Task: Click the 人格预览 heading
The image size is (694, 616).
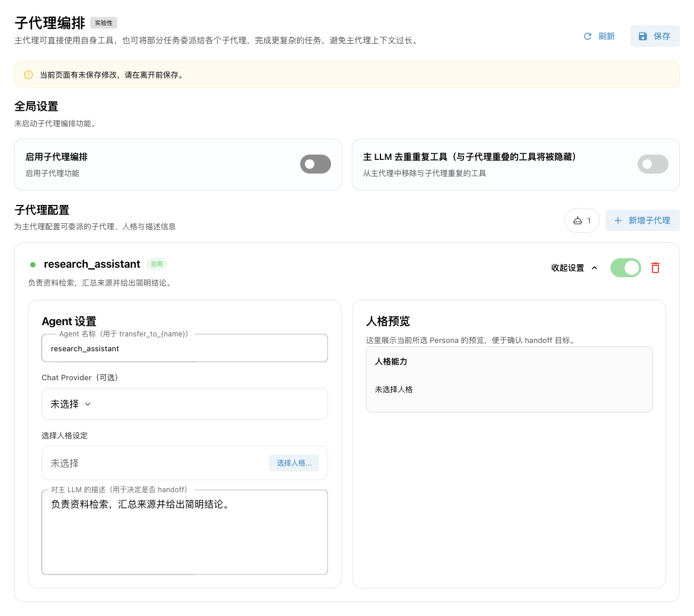Action: pyautogui.click(x=388, y=321)
